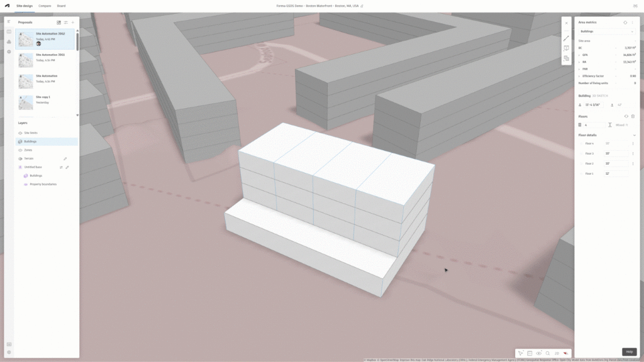Select the Site copy 1 proposal thumbnail
644x362 pixels.
coord(26,101)
